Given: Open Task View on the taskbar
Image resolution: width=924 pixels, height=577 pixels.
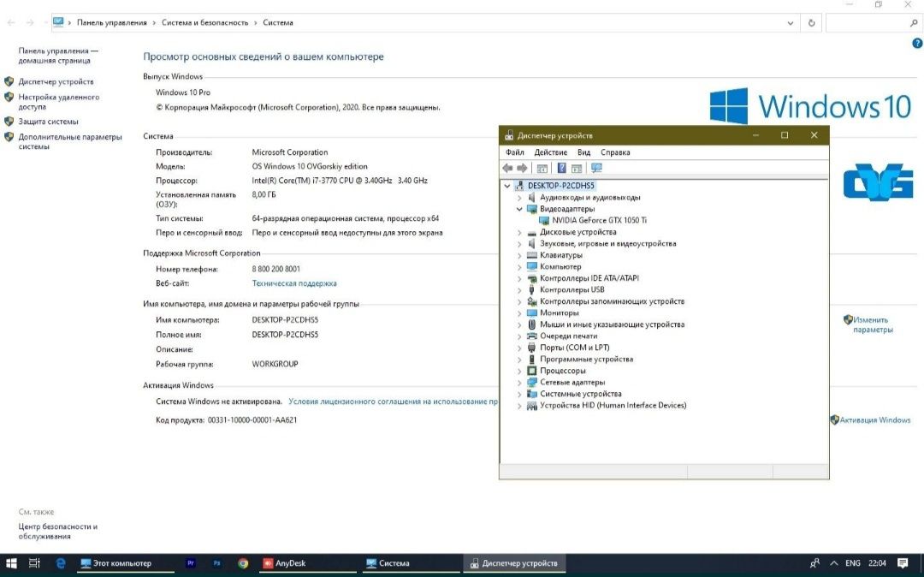Looking at the screenshot, I should point(35,563).
